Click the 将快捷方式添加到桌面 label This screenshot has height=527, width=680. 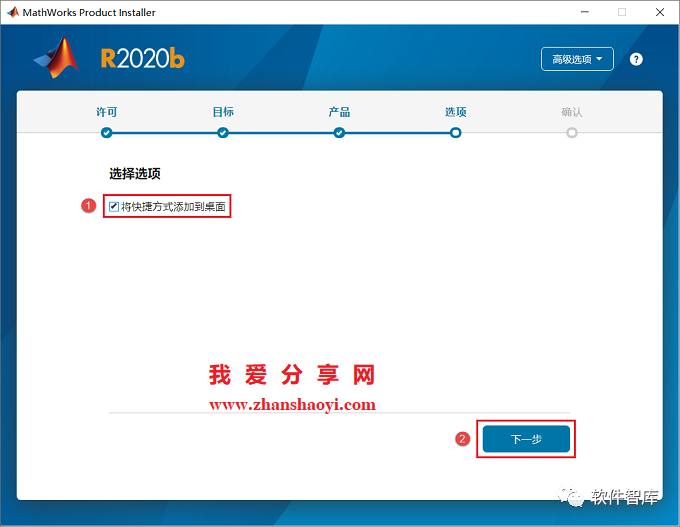click(x=173, y=206)
